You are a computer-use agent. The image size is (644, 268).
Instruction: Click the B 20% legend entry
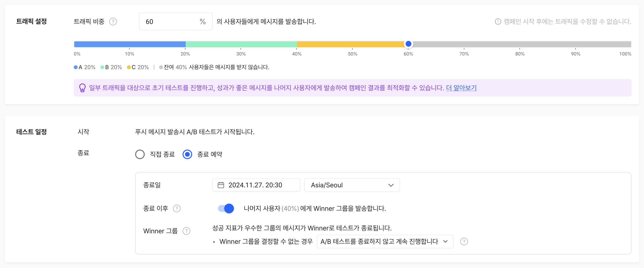pyautogui.click(x=111, y=67)
